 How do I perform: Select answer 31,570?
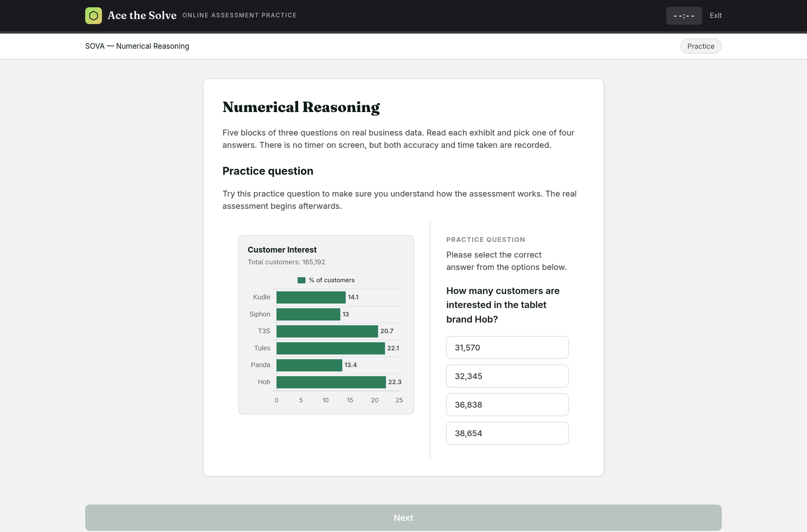point(507,348)
